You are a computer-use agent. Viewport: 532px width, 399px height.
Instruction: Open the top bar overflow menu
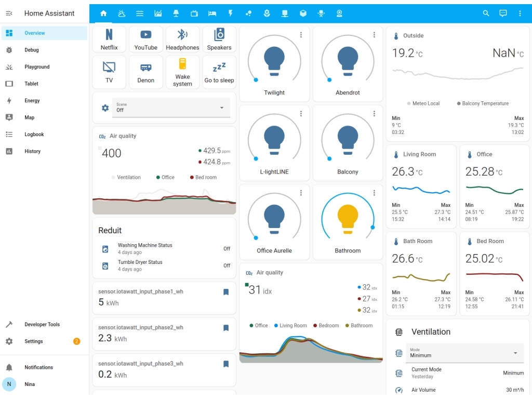[520, 14]
